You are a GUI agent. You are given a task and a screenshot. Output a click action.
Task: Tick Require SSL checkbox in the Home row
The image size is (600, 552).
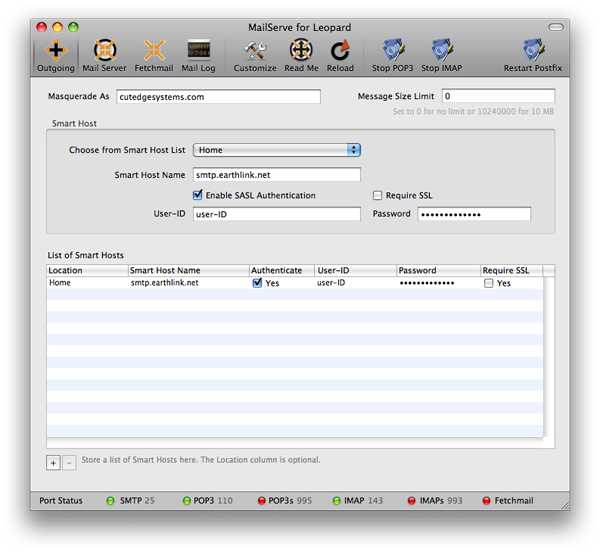tap(488, 283)
